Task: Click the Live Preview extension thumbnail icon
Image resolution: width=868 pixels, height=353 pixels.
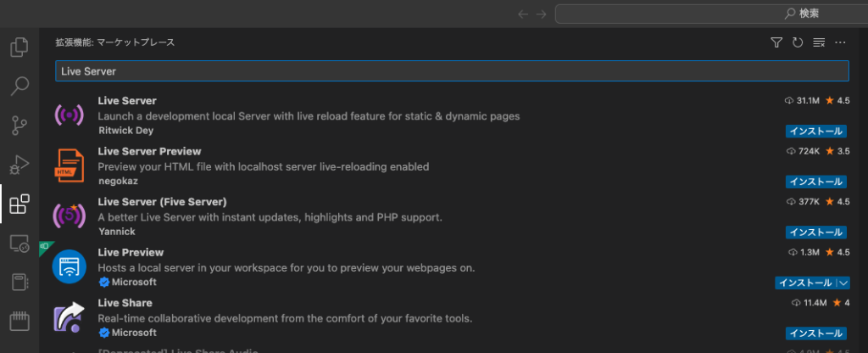Action: tap(70, 266)
